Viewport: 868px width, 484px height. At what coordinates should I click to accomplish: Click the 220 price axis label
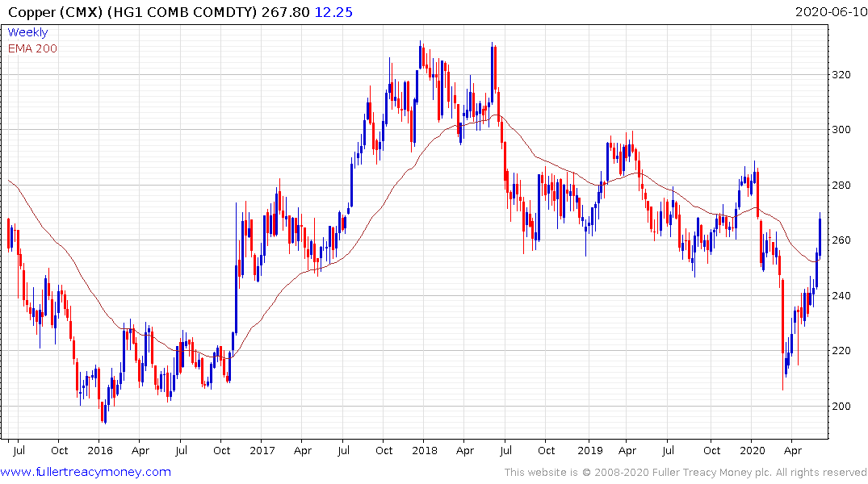point(841,351)
